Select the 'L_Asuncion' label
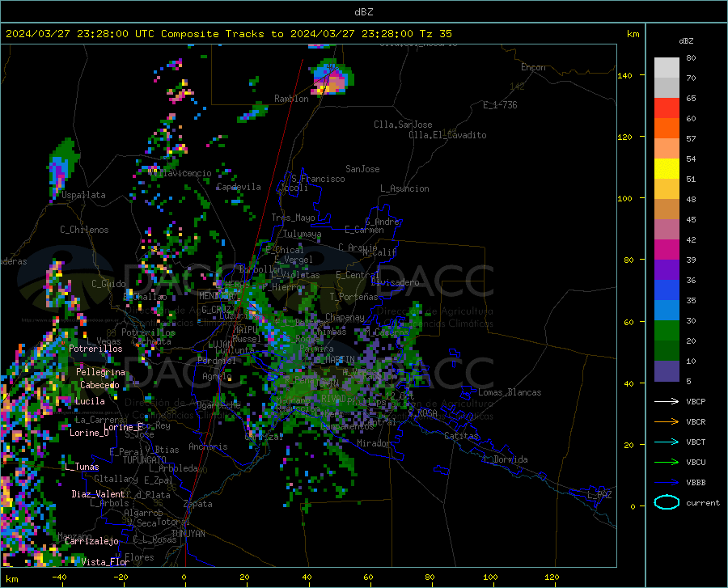 tap(405, 188)
